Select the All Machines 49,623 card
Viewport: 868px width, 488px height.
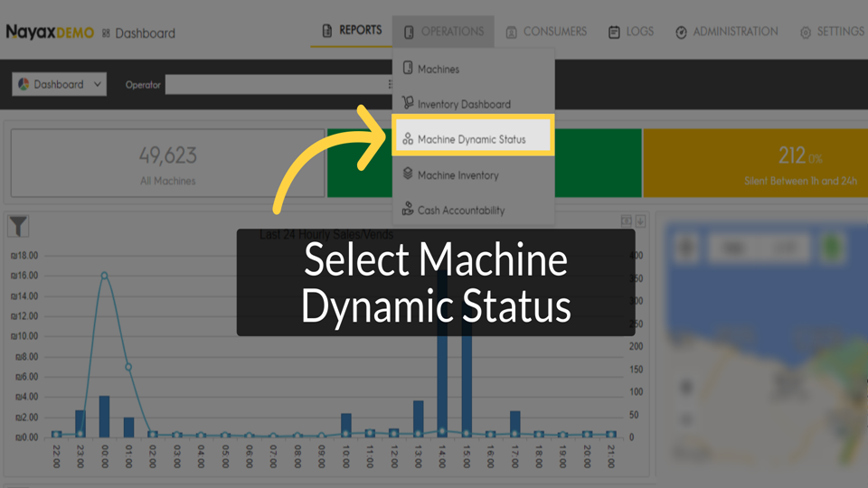(x=168, y=164)
